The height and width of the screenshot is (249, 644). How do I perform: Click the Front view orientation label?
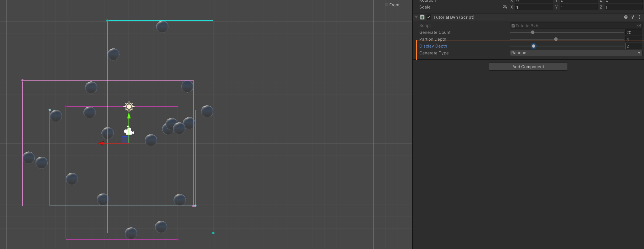pos(394,5)
